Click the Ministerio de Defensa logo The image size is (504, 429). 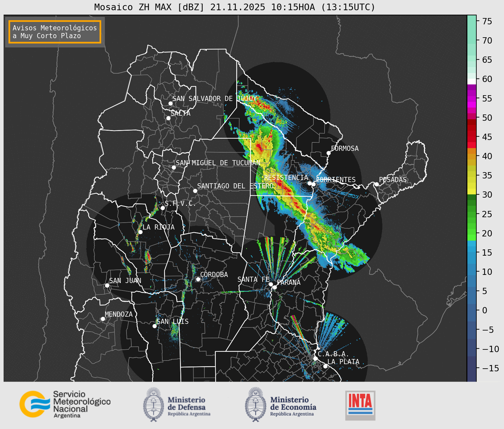177,404
